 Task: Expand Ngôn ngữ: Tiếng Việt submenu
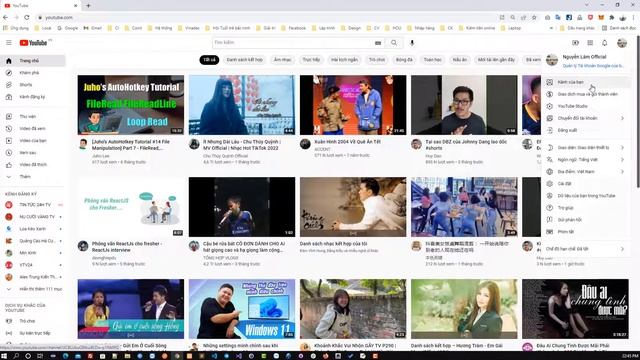586,160
